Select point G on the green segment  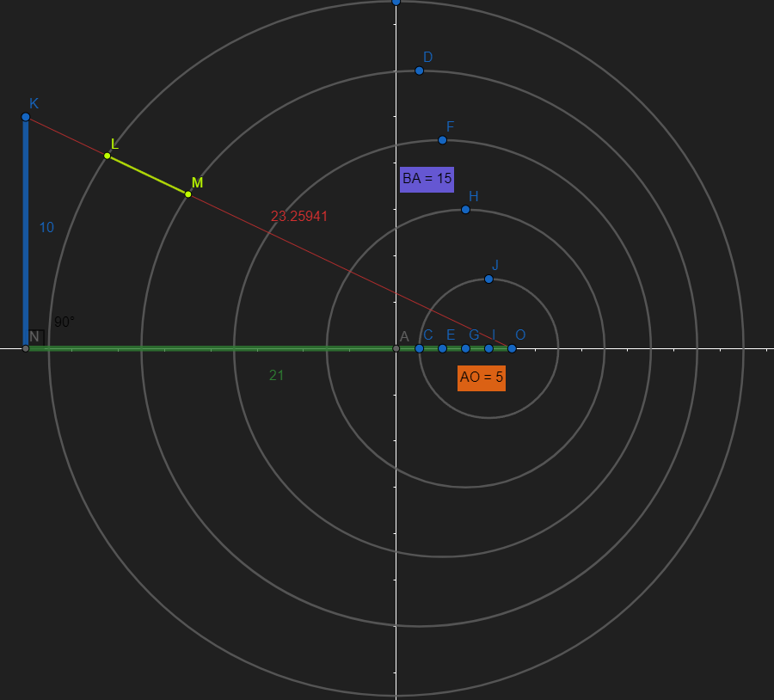[466, 347]
